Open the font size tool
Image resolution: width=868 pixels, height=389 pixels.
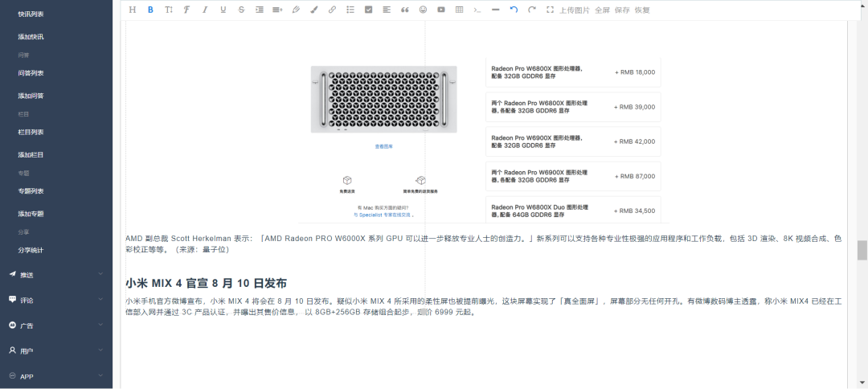point(169,10)
